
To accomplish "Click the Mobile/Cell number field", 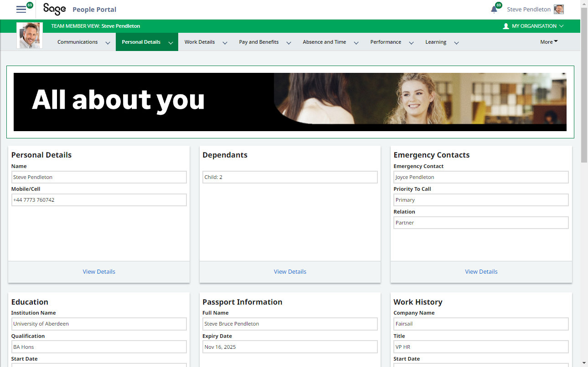I will coord(99,200).
